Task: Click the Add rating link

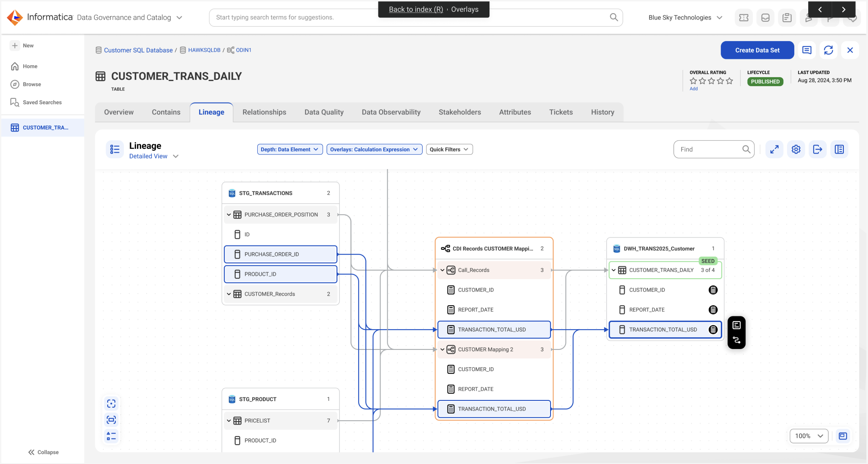Action: pos(693,89)
